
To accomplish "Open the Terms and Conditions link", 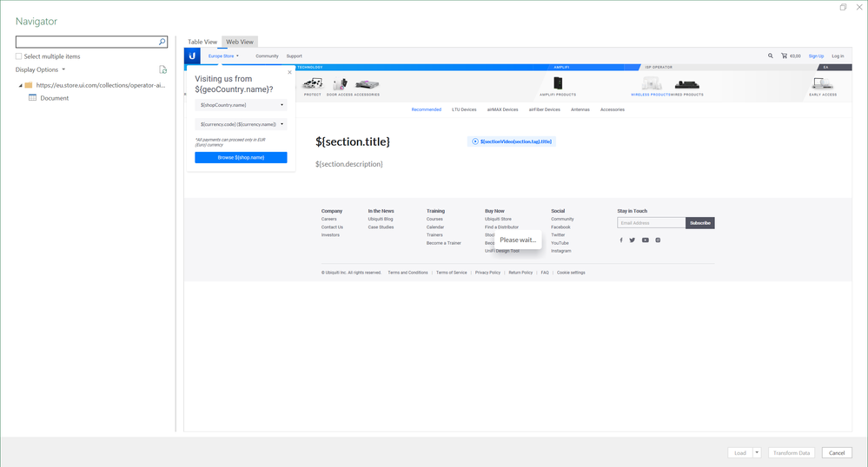I will pos(408,273).
